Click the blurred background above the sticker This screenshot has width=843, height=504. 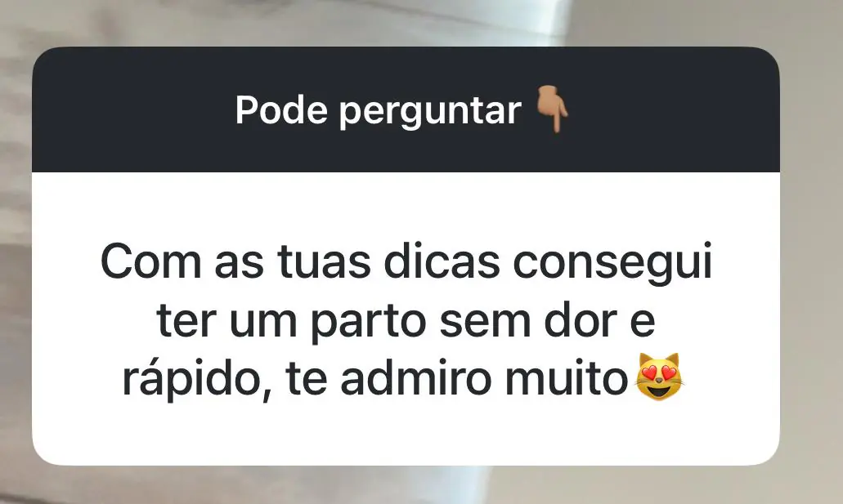point(422,23)
